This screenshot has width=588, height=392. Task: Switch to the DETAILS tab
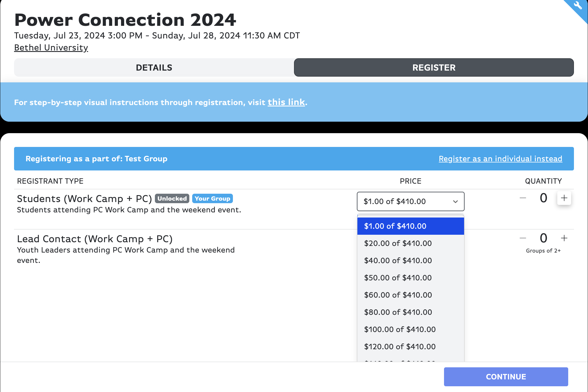click(154, 67)
